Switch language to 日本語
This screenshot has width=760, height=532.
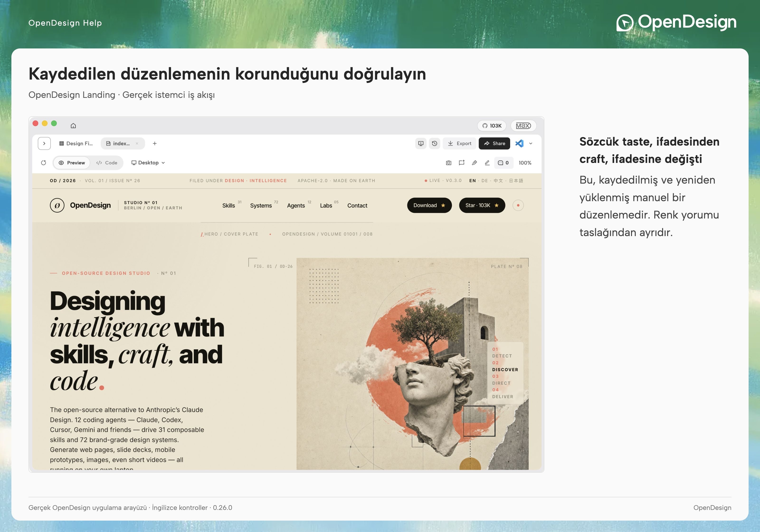tap(516, 180)
